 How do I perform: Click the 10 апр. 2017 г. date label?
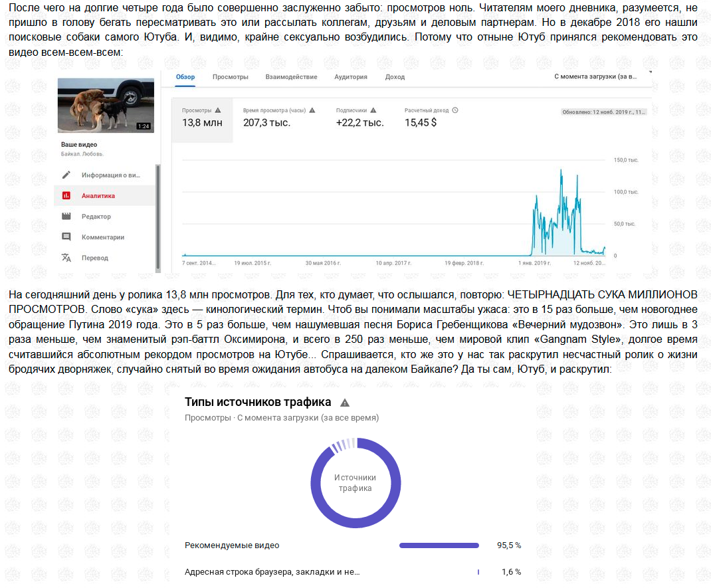(x=393, y=263)
